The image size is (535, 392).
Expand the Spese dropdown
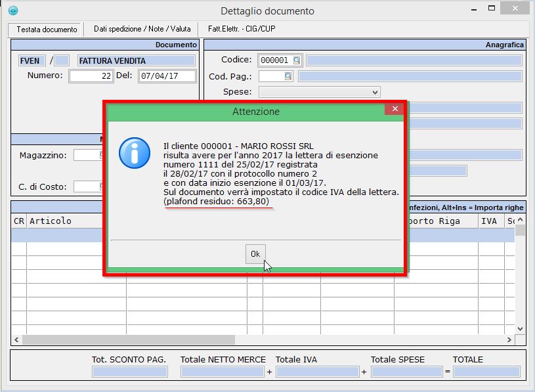click(x=375, y=92)
